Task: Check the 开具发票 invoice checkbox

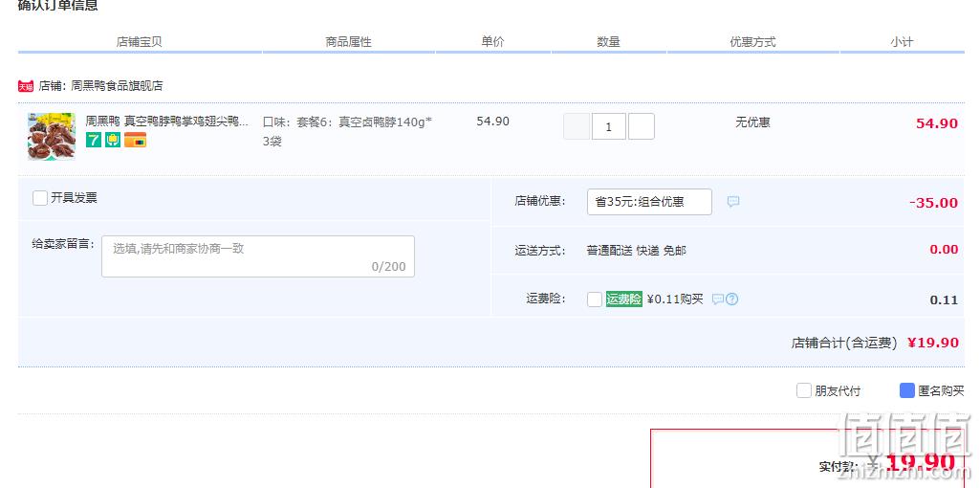Action: click(x=40, y=198)
